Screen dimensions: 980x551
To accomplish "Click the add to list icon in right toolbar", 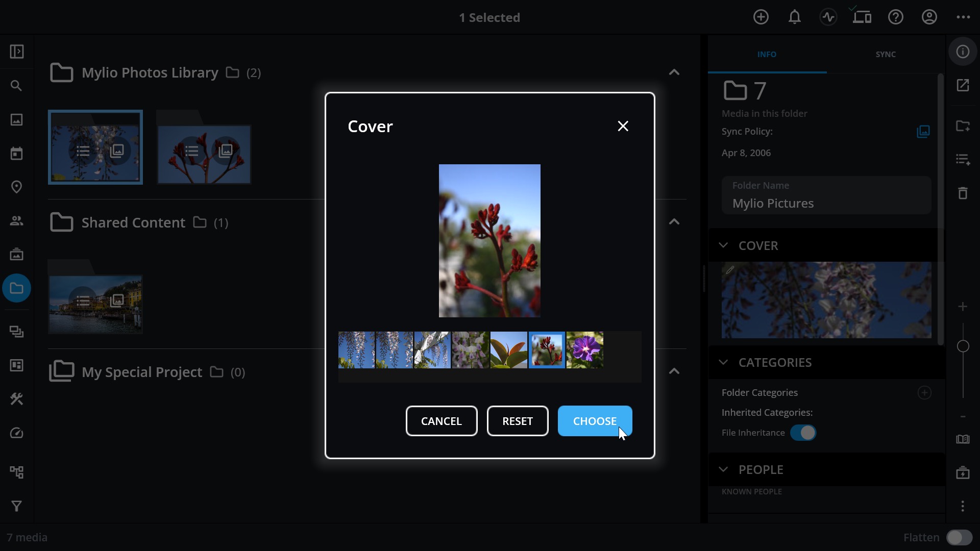I will (x=963, y=160).
